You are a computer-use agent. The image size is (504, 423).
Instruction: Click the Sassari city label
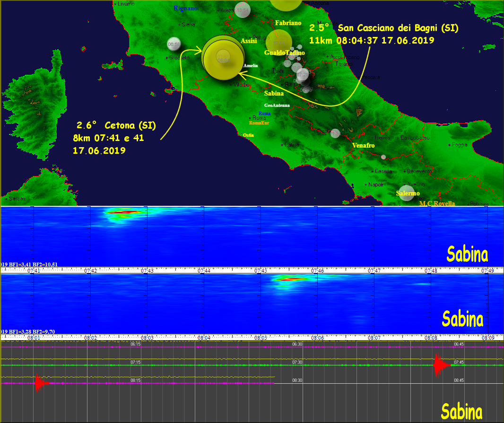coord(15,199)
